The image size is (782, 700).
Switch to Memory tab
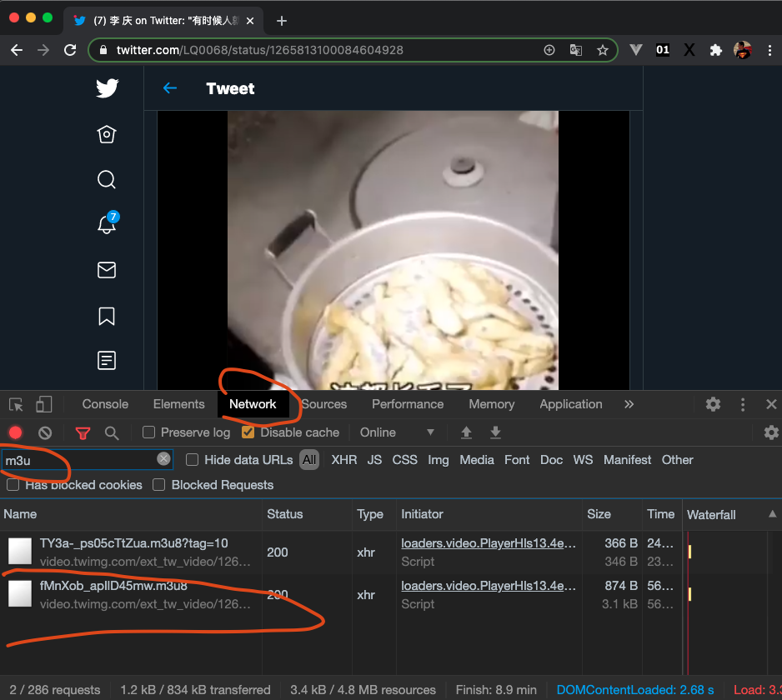click(x=492, y=404)
